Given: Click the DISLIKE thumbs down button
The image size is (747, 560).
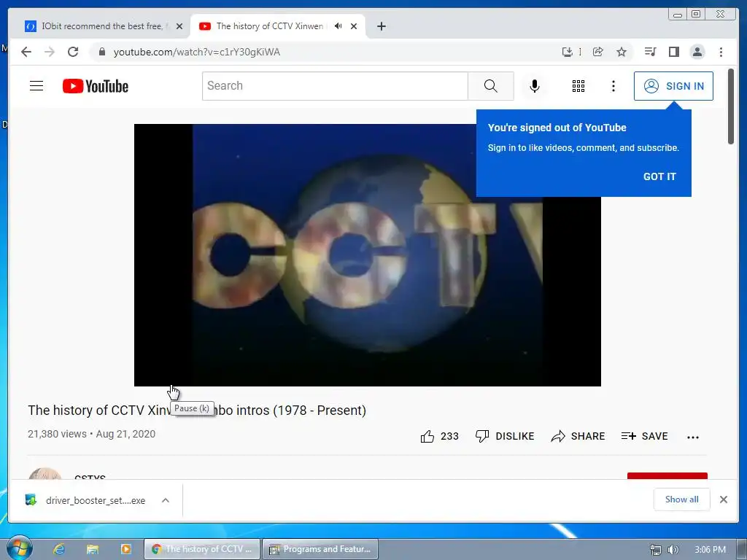Looking at the screenshot, I should tap(505, 436).
